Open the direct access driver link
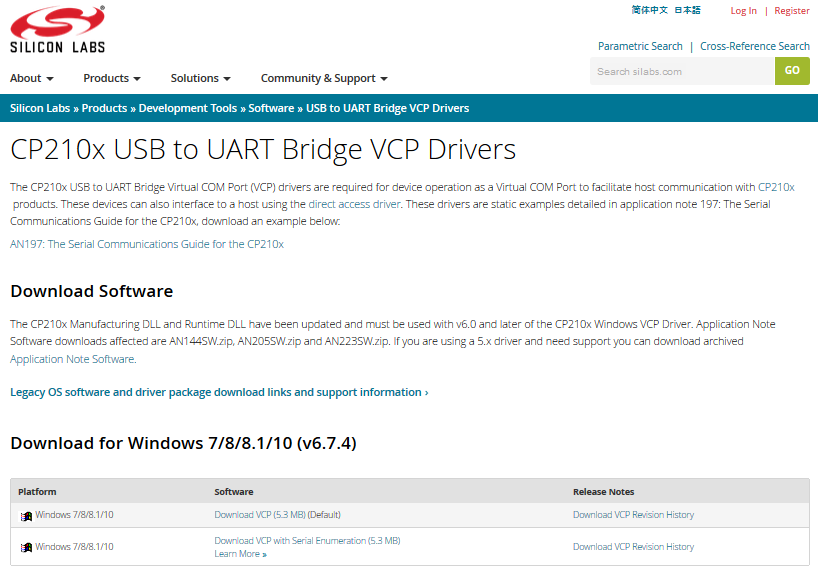This screenshot has height=581, width=818. pyautogui.click(x=354, y=204)
